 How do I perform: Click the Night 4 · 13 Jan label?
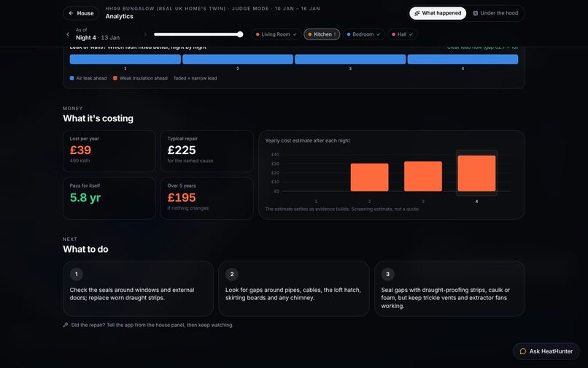pyautogui.click(x=98, y=37)
